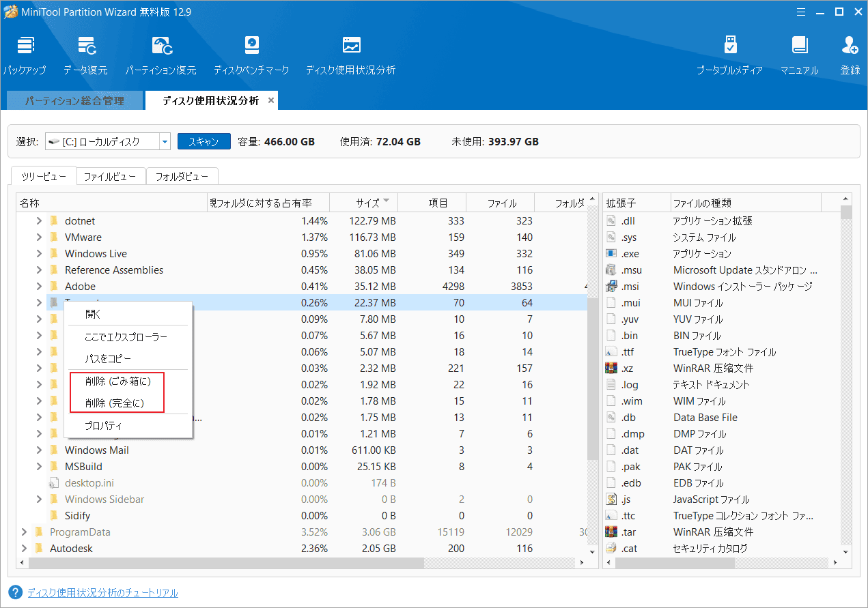Viewport: 868px width, 608px height.
Task: Select the .wim WIM ファイル row
Action: click(722, 401)
